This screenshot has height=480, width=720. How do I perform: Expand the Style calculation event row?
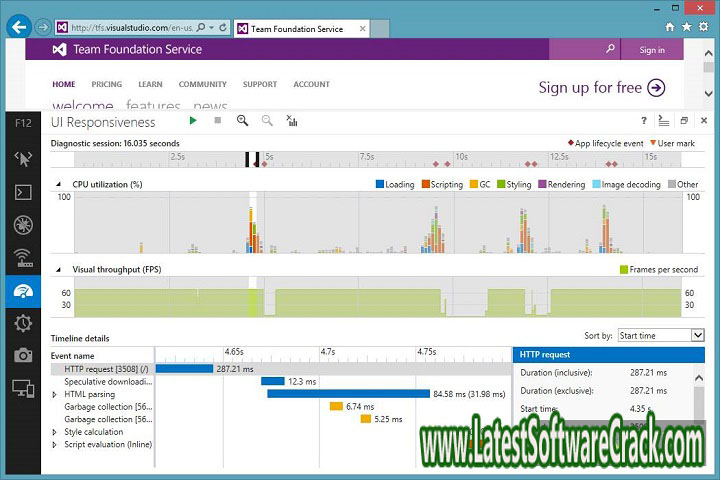(x=55, y=432)
